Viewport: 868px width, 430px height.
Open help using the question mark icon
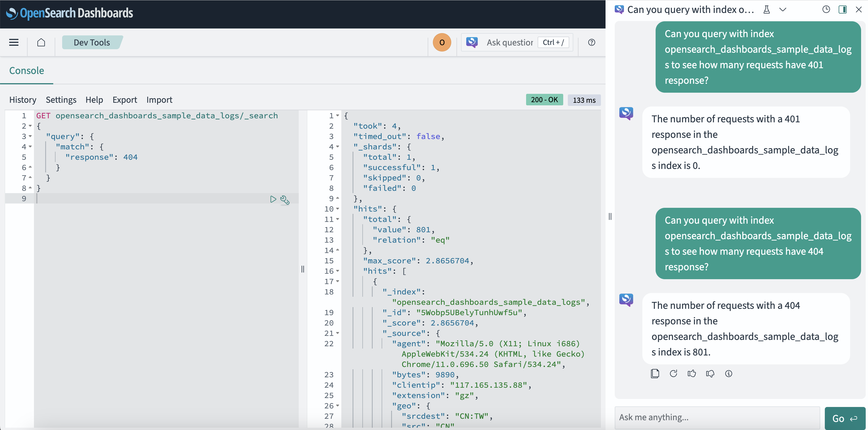[592, 42]
